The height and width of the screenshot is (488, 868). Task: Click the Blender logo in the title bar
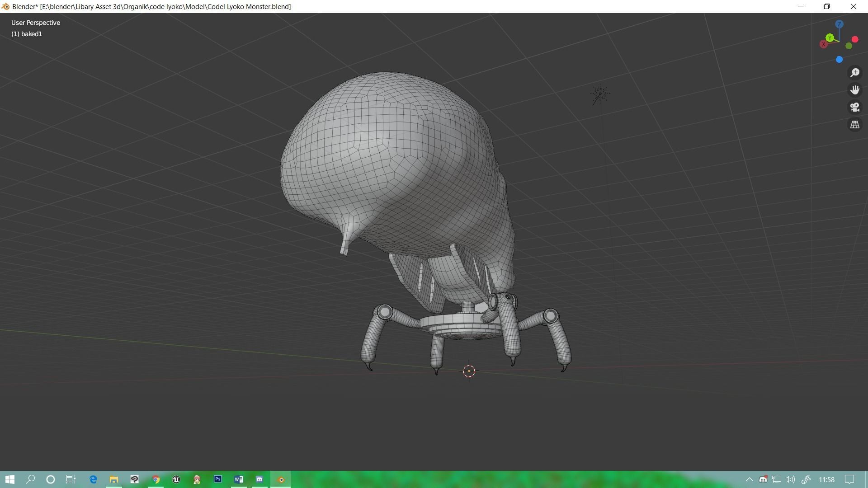5,6
